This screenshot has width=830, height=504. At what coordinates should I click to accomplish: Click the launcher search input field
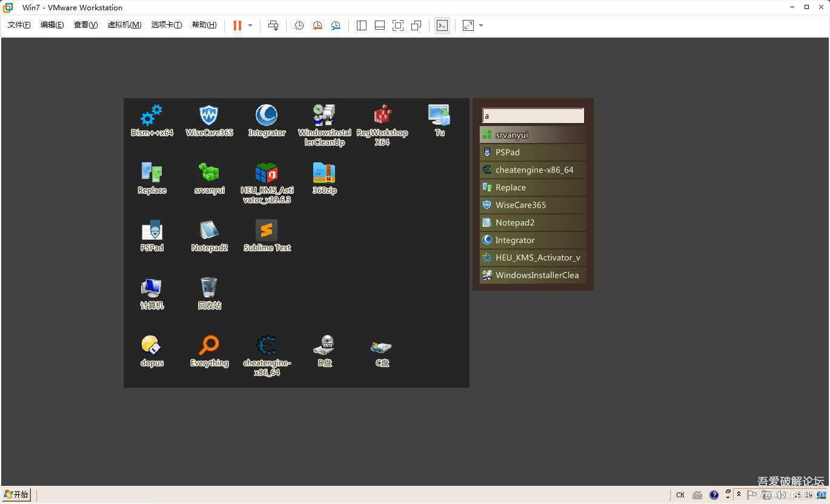click(533, 116)
